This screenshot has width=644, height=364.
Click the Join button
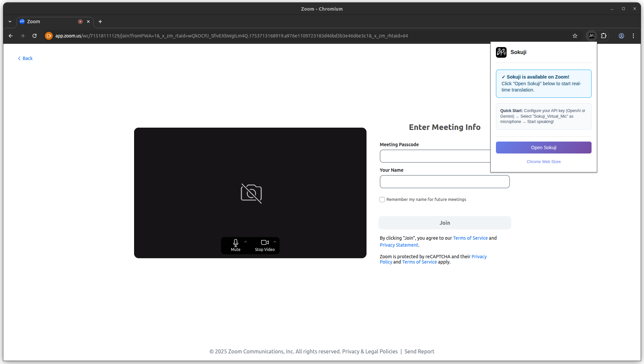click(444, 223)
